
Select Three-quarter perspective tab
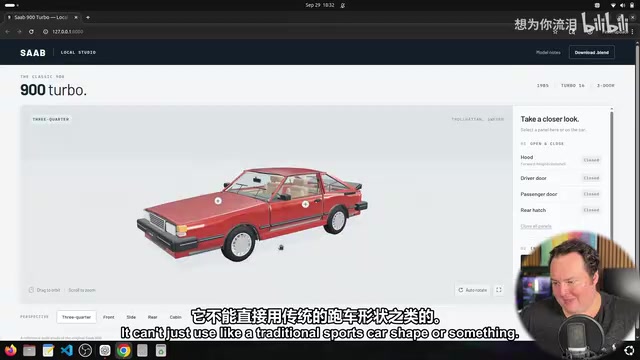[76, 317]
